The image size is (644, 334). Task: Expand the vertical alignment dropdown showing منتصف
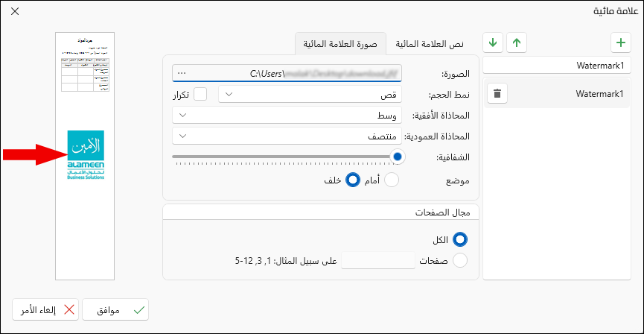pos(287,136)
